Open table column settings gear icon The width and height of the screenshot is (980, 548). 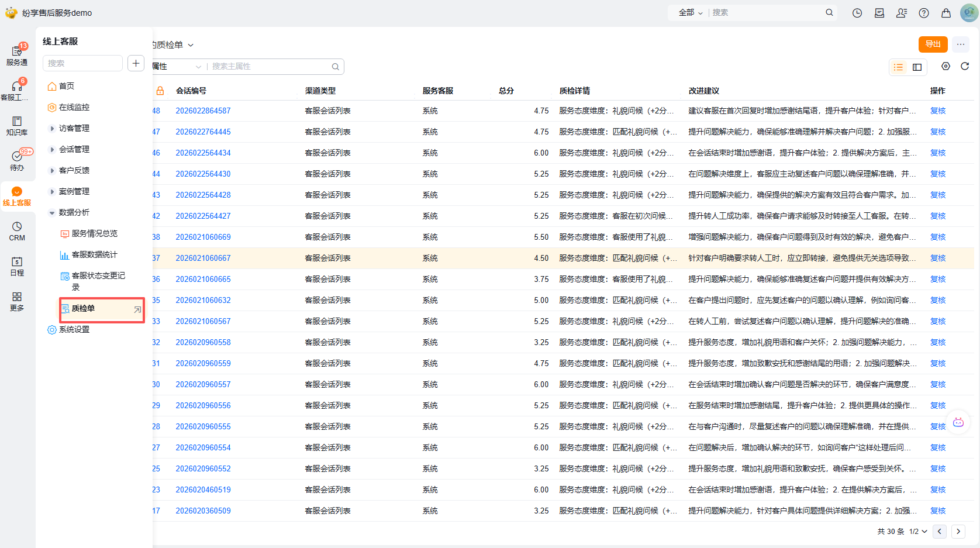pyautogui.click(x=946, y=66)
